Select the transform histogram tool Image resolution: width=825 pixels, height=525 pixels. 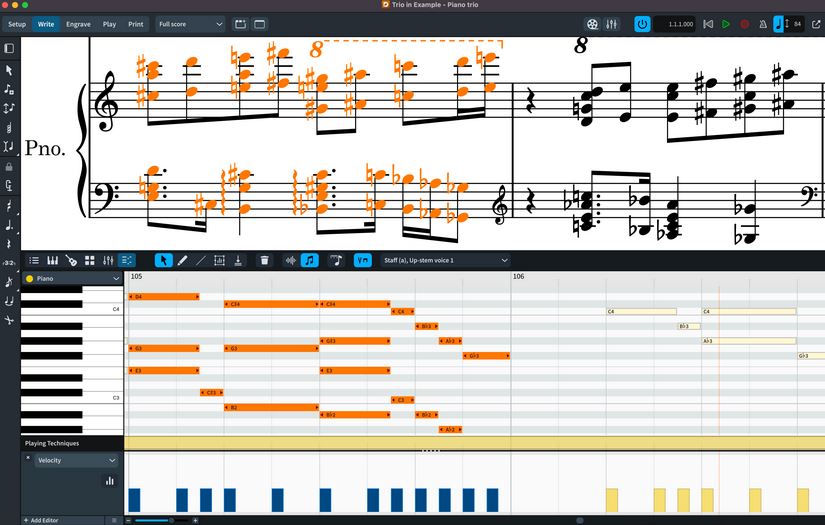pos(219,260)
